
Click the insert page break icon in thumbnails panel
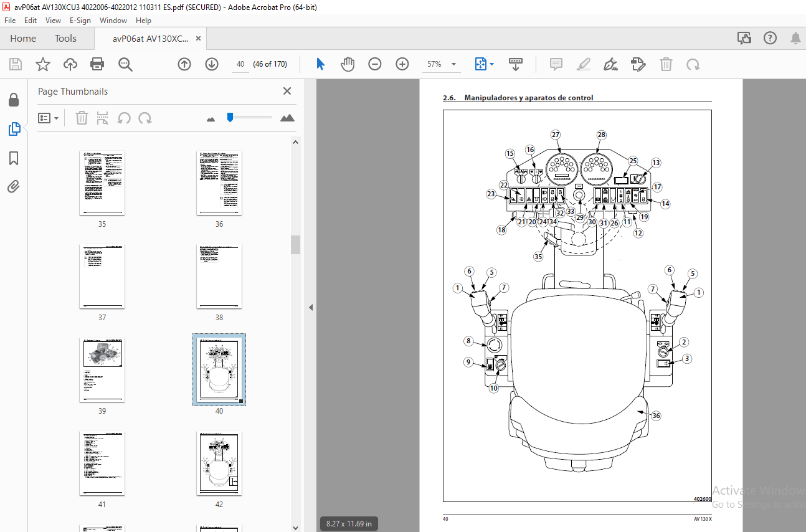103,118
